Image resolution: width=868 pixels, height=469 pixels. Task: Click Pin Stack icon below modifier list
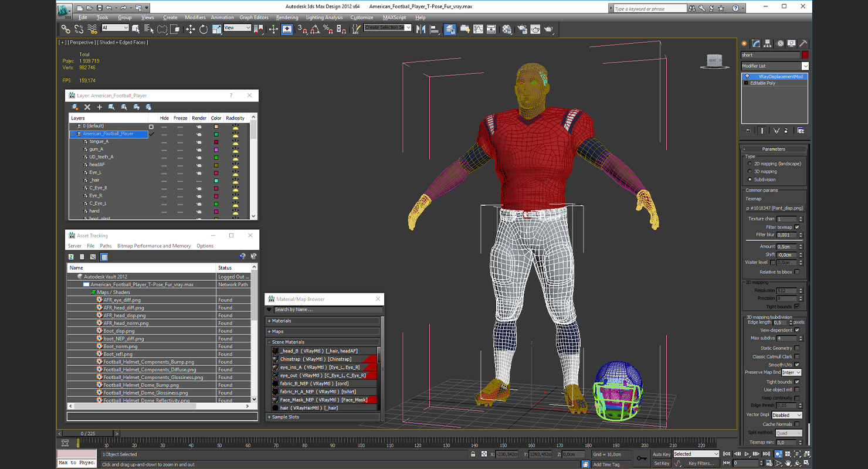(748, 130)
